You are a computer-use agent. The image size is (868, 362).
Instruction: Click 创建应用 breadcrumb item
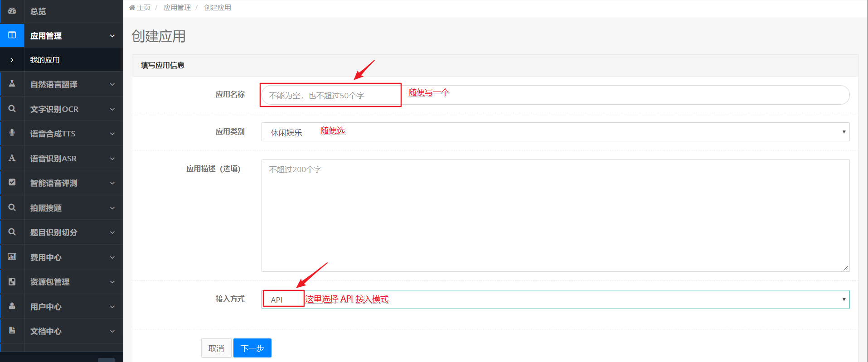[x=218, y=8]
